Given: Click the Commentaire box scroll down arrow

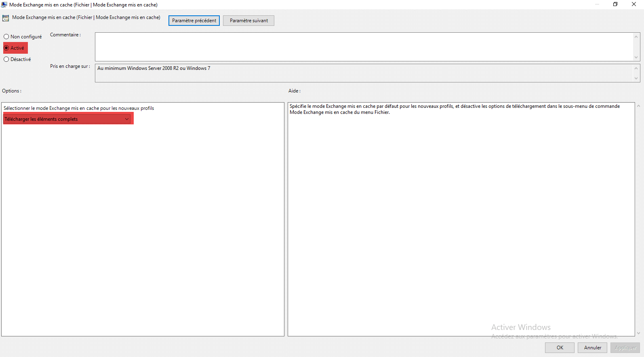Looking at the screenshot, I should 636,57.
